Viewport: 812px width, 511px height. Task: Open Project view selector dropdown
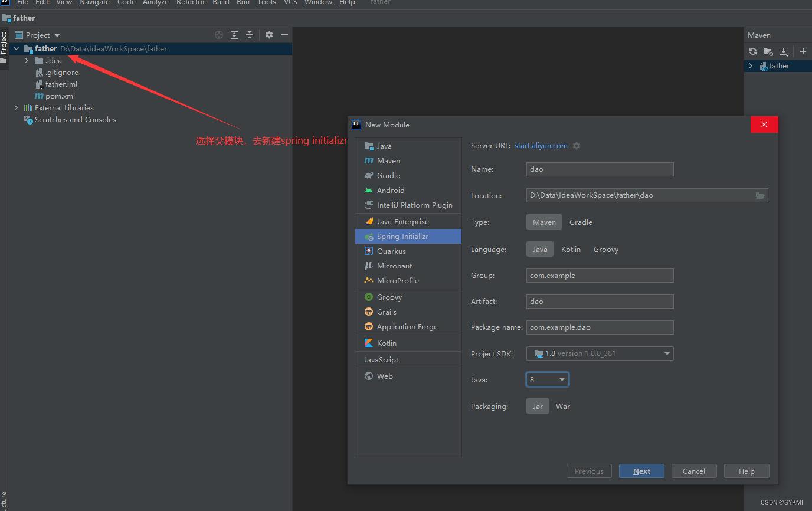tap(37, 35)
